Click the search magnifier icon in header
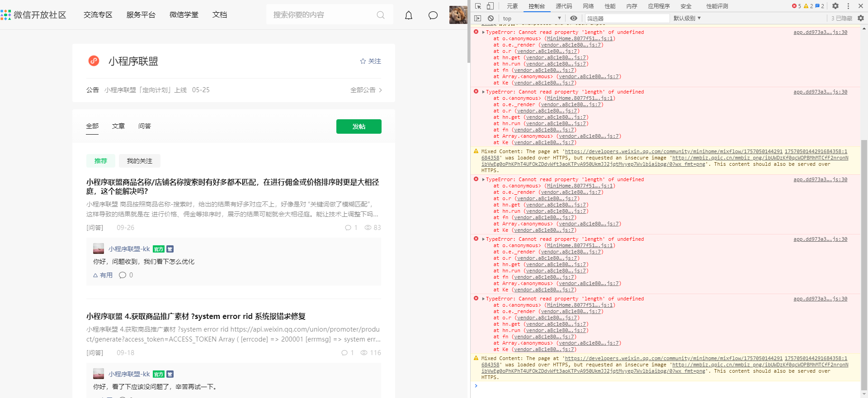 point(381,15)
